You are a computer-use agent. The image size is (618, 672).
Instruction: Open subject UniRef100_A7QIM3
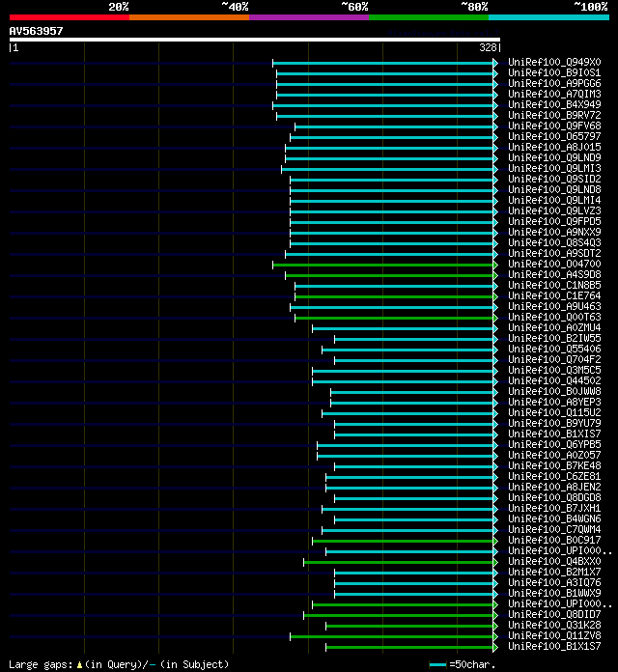tap(554, 94)
